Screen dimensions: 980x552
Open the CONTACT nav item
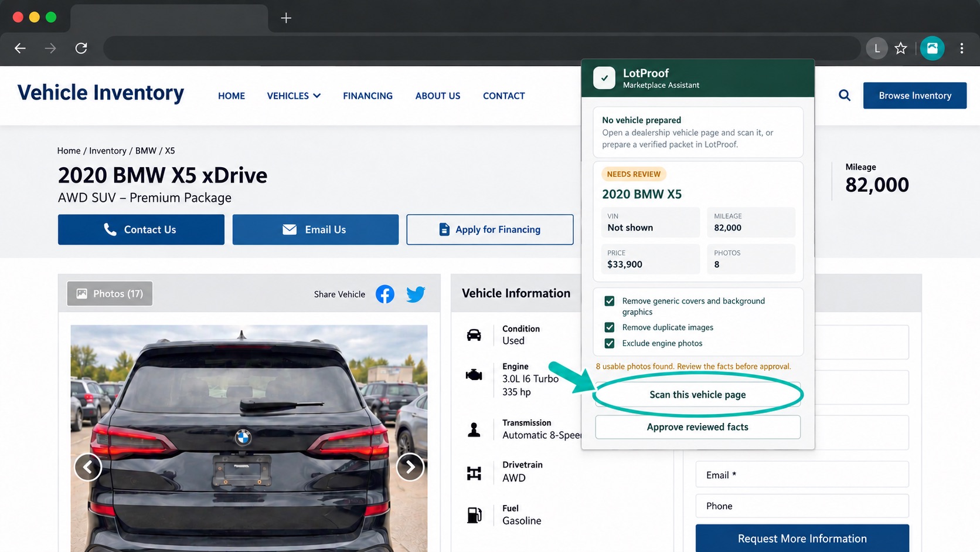point(504,96)
